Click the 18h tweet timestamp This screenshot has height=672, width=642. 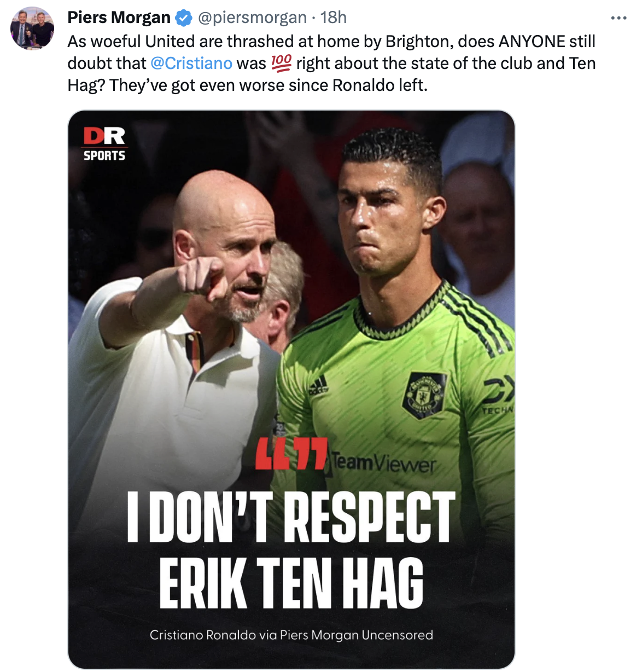334,18
